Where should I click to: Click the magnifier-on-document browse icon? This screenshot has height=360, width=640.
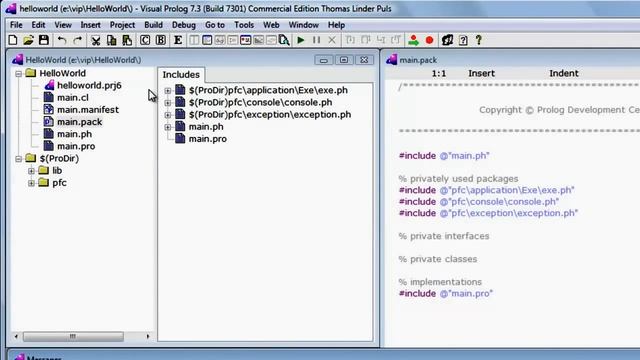tap(284, 40)
